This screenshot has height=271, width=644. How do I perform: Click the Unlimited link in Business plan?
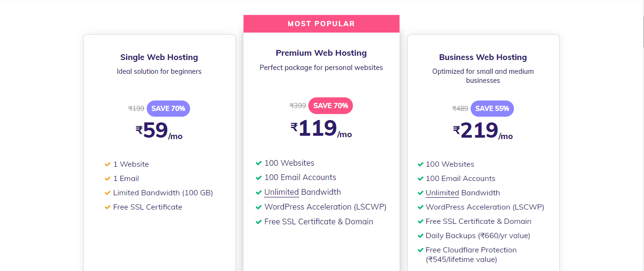tap(443, 193)
